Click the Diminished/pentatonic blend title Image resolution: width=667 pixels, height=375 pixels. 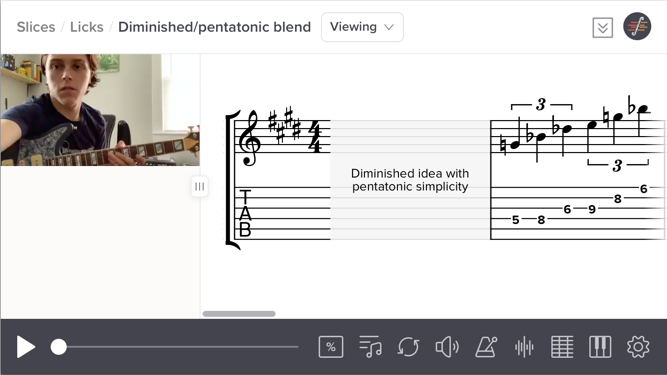pyautogui.click(x=214, y=27)
